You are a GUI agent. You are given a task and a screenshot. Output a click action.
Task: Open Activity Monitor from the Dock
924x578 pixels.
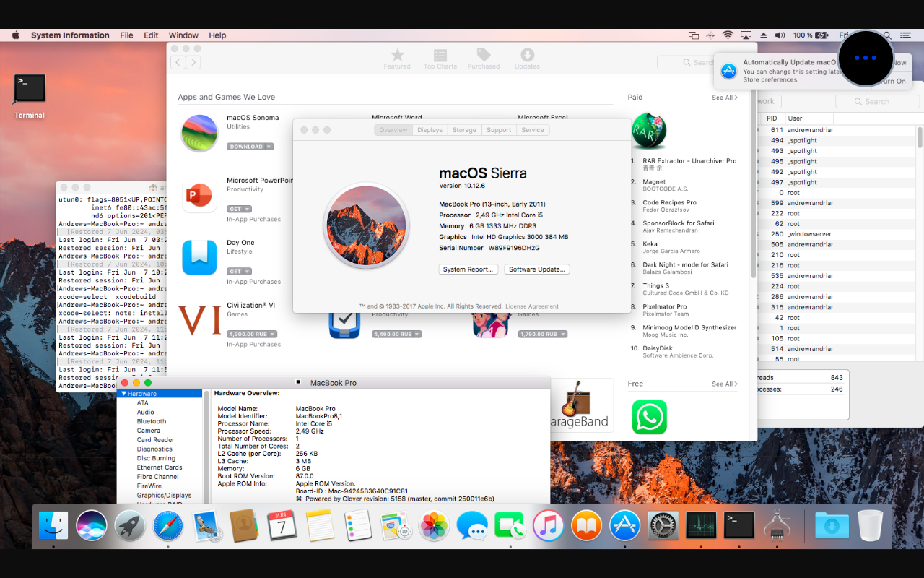[x=701, y=525]
